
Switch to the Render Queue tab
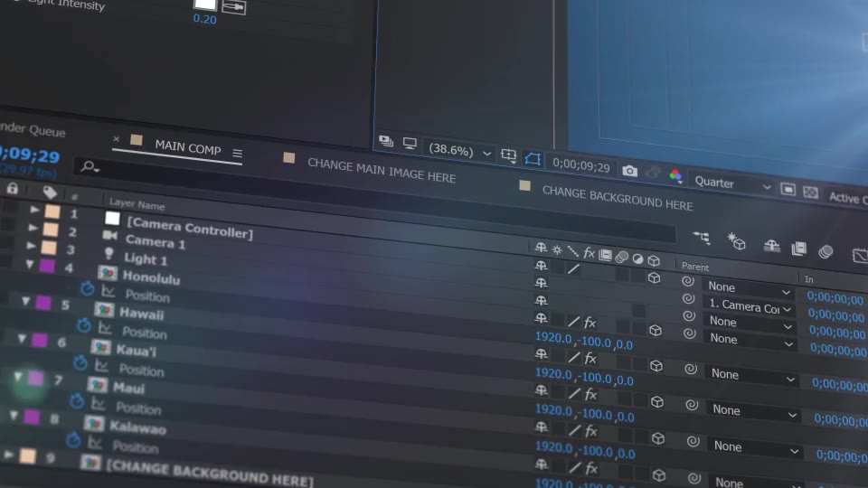33,129
